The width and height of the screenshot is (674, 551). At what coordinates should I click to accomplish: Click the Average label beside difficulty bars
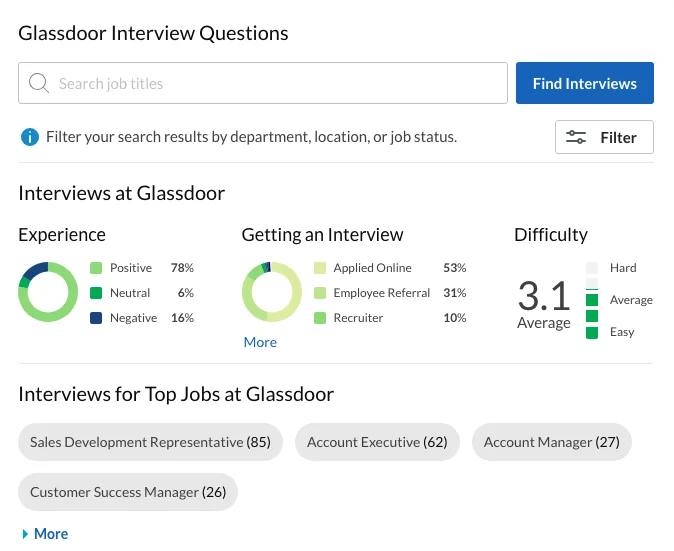coord(631,300)
